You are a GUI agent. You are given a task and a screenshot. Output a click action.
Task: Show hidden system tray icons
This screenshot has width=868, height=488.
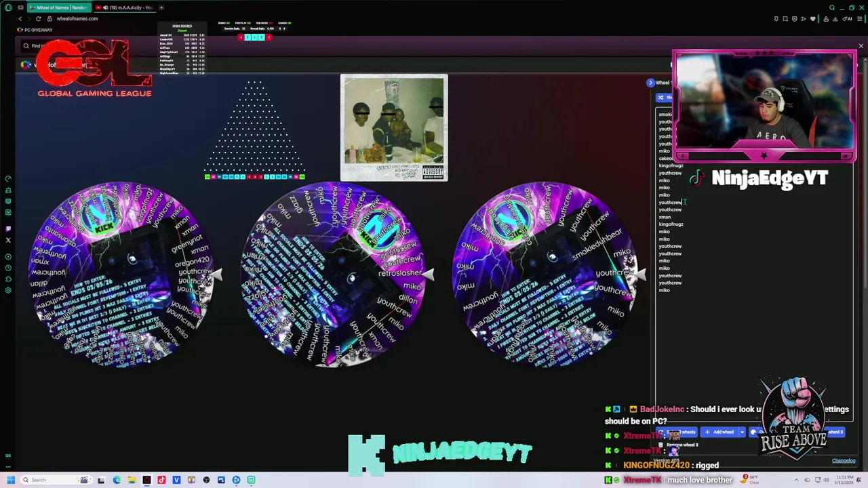pyautogui.click(x=797, y=480)
